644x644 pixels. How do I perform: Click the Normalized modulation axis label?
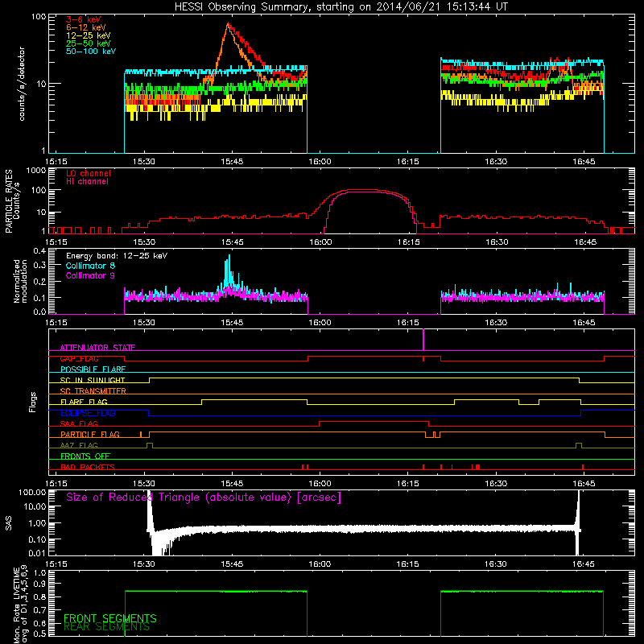pyautogui.click(x=19, y=281)
